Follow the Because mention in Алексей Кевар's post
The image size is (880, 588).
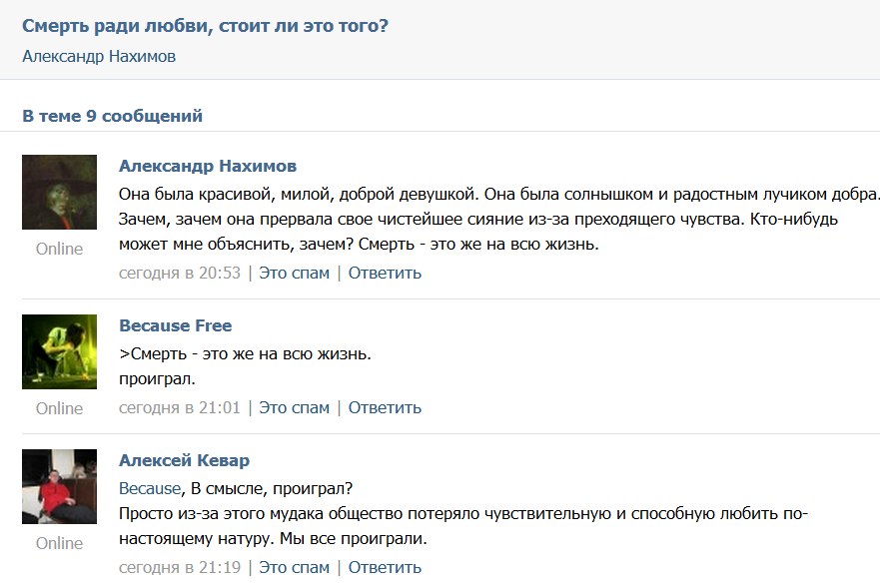click(x=150, y=489)
